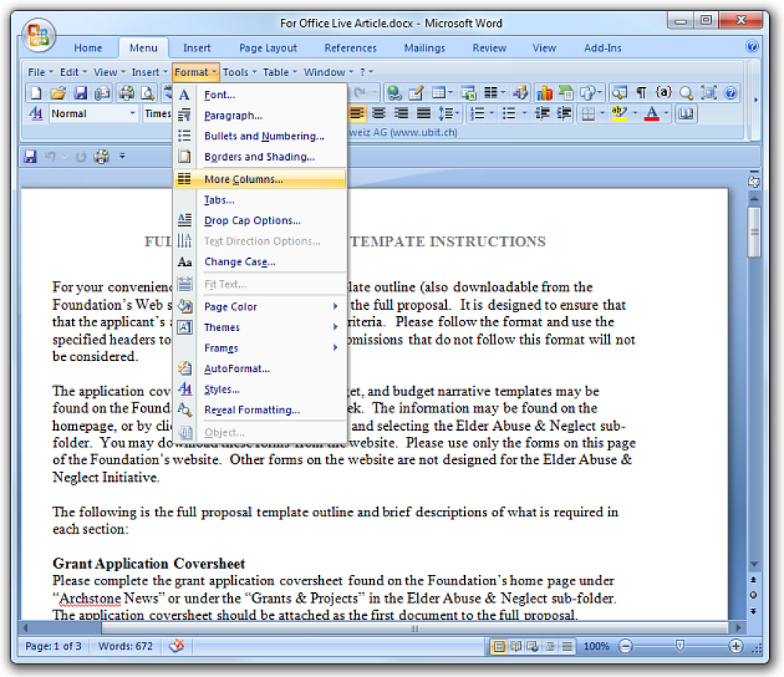The height and width of the screenshot is (677, 784).
Task: Click the Office button logo
Action: tap(38, 35)
